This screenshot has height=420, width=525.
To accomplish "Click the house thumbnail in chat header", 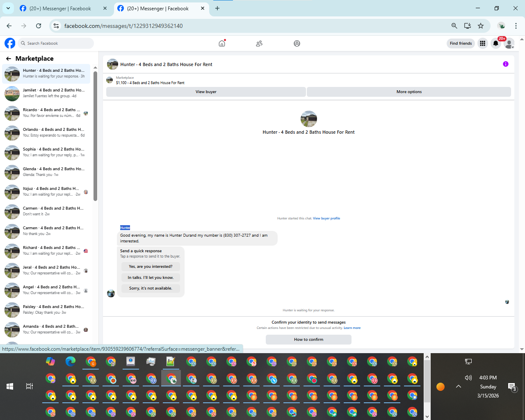I will point(112,64).
